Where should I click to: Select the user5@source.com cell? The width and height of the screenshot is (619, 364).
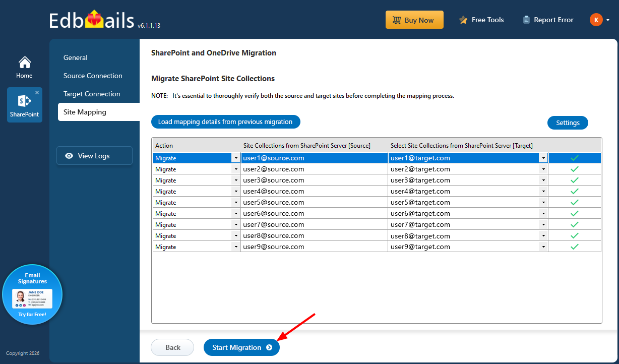[x=315, y=202]
